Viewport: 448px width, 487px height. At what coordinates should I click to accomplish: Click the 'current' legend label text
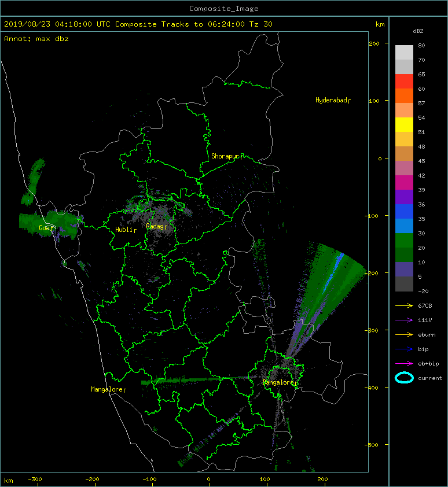430,378
